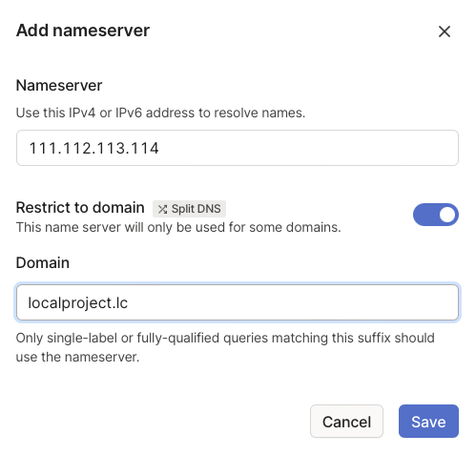Image resolution: width=476 pixels, height=455 pixels.
Task: Disable the Restrict to domain toggle
Action: tap(436, 215)
